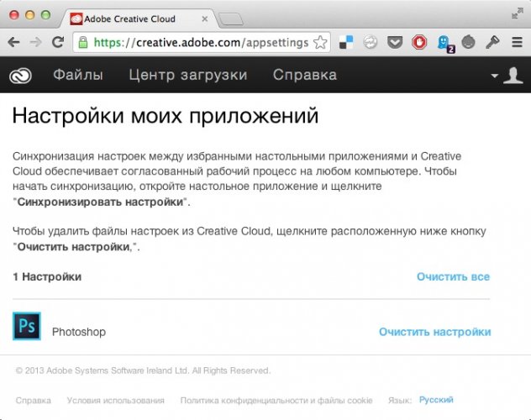Open the Chrome hamburger menu
Screen dimensions: 531x420
[x=517, y=42]
